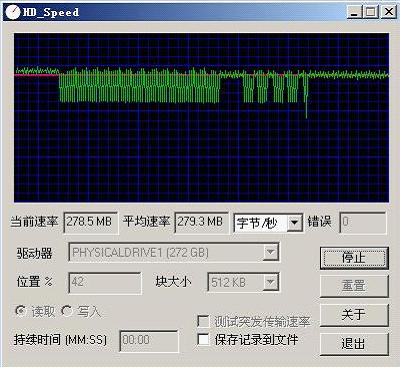Image resolution: width=400 pixels, height=367 pixels.
Task: Minimize the HD_Speed window
Action: click(x=354, y=12)
